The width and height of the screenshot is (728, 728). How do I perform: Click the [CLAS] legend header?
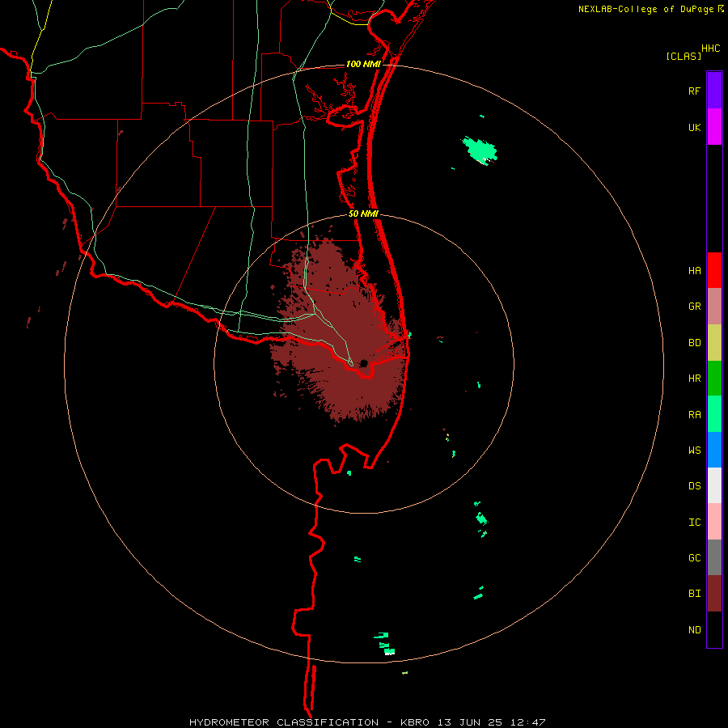pyautogui.click(x=684, y=56)
